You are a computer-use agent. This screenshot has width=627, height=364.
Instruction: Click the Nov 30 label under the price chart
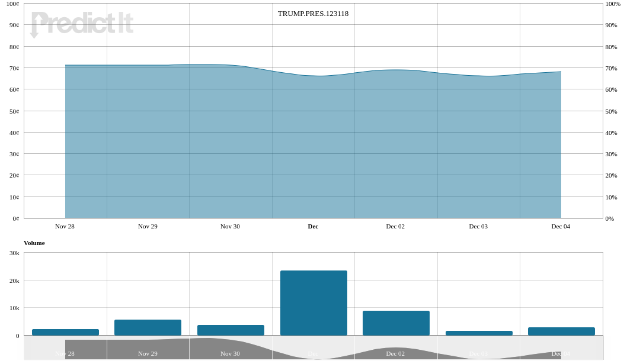tap(230, 226)
